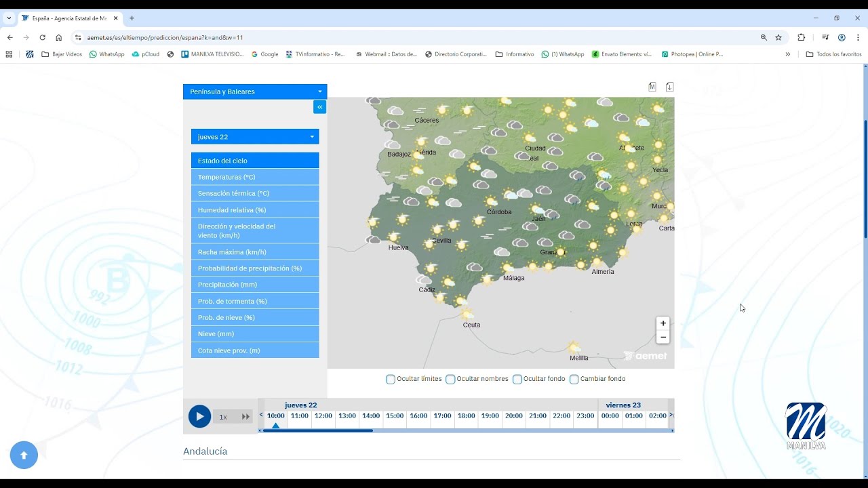
Task: Click the timeline horizontal scrollbar thumb
Action: pos(317,430)
